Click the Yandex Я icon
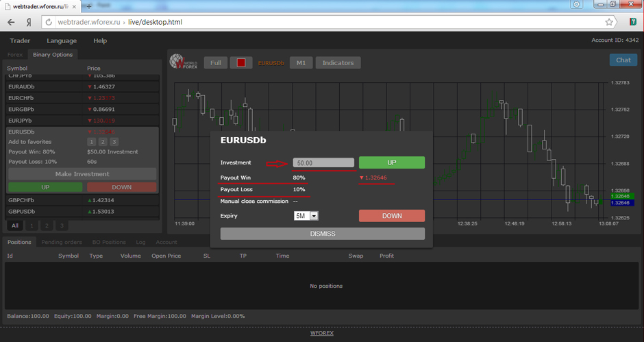Viewport: 644px width, 342px height. (x=29, y=22)
